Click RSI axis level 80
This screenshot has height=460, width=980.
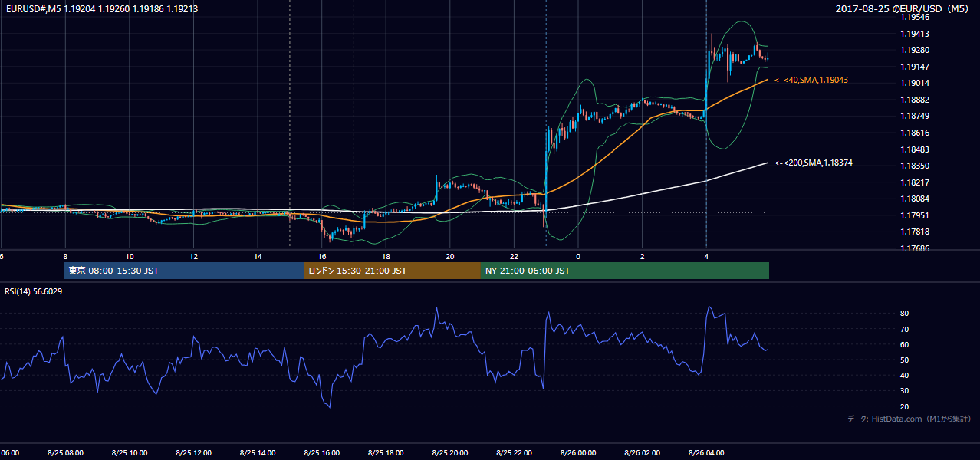[904, 314]
